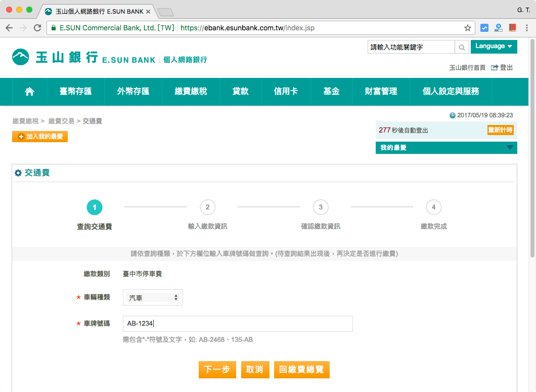This screenshot has width=536, height=392.
Task: Click the E.SUN Bank logo
Action: pos(83,58)
